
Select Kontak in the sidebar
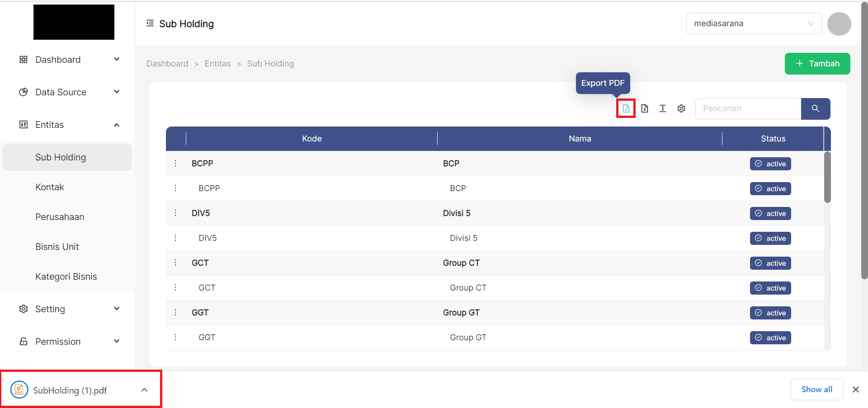coord(49,187)
